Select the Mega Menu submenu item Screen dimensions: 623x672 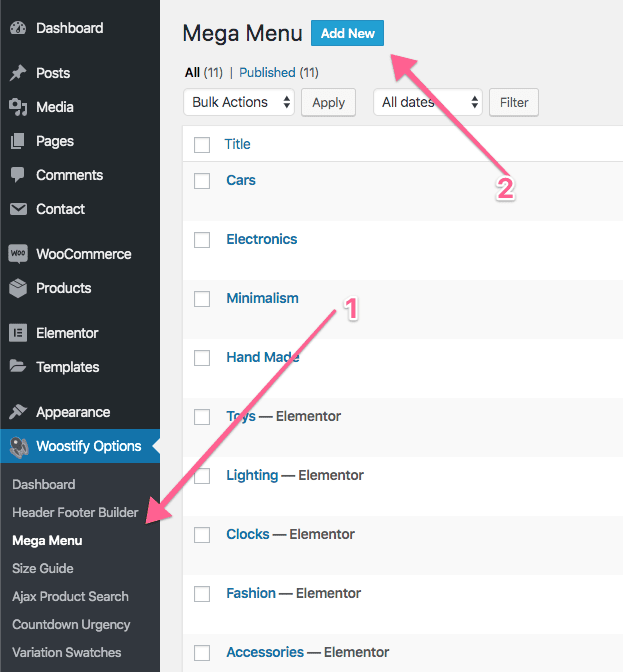[47, 541]
